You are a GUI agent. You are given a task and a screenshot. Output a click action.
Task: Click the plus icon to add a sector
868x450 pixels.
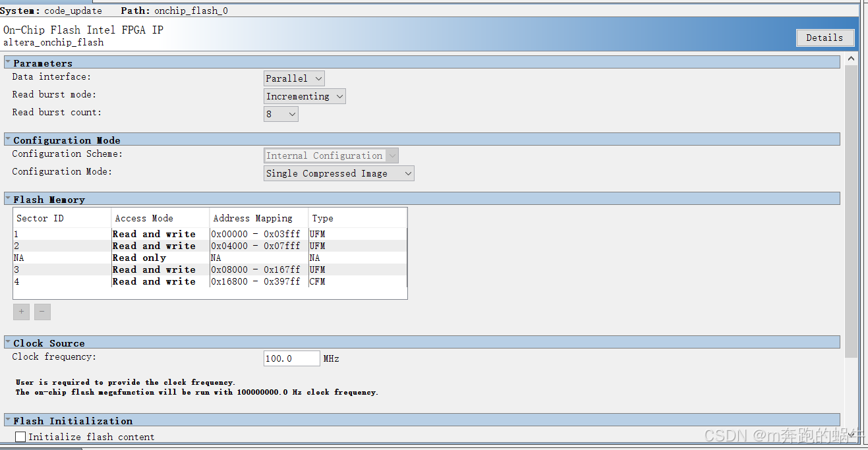tap(20, 312)
